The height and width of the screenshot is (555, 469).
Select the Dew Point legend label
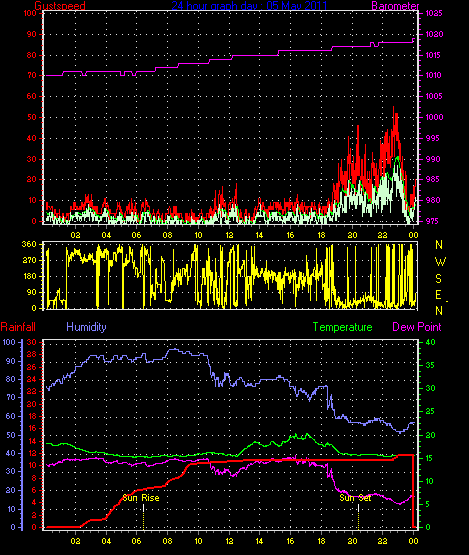tap(417, 326)
